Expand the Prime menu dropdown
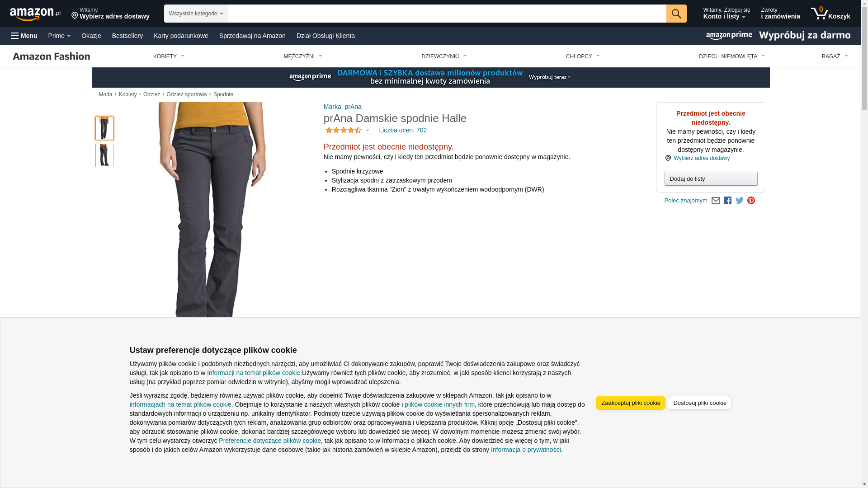The width and height of the screenshot is (868, 488). [x=59, y=36]
